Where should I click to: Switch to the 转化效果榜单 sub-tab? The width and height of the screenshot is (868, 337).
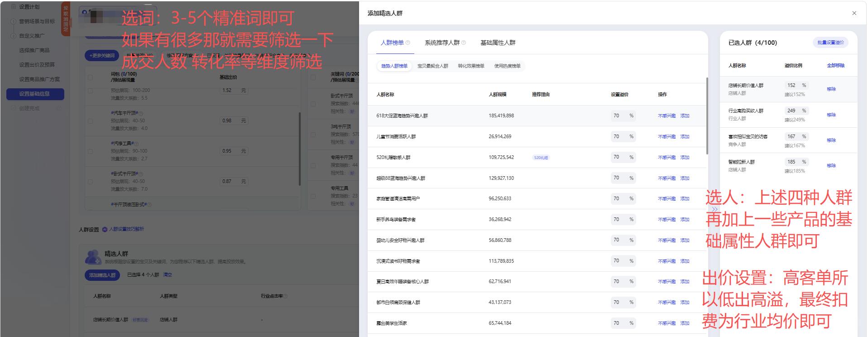coord(471,66)
